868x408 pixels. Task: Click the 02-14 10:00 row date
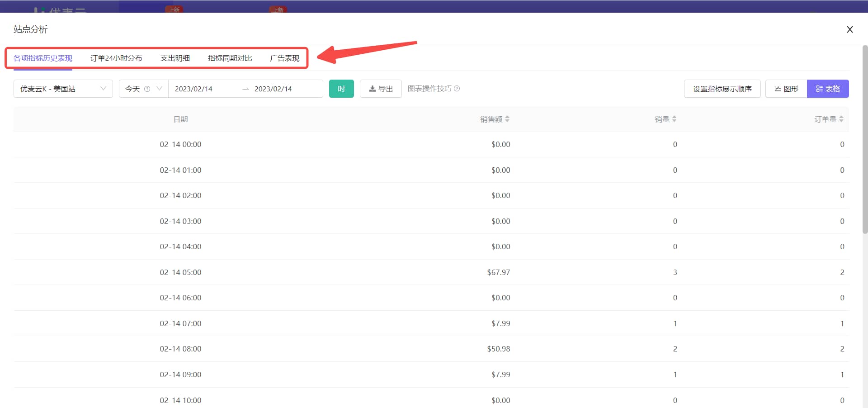tap(180, 400)
